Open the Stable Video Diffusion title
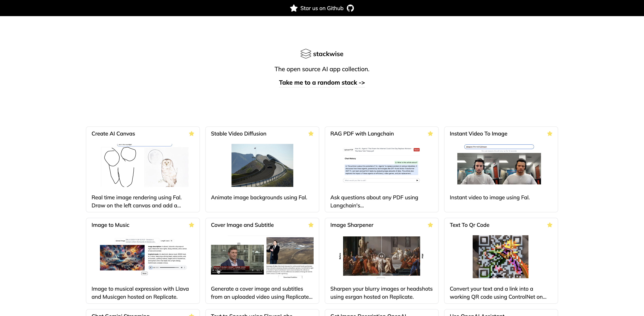 pos(238,134)
